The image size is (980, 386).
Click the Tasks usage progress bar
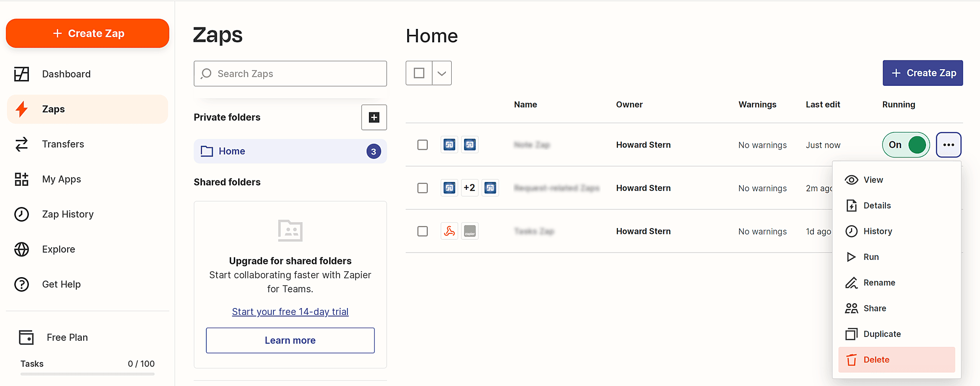tap(87, 374)
